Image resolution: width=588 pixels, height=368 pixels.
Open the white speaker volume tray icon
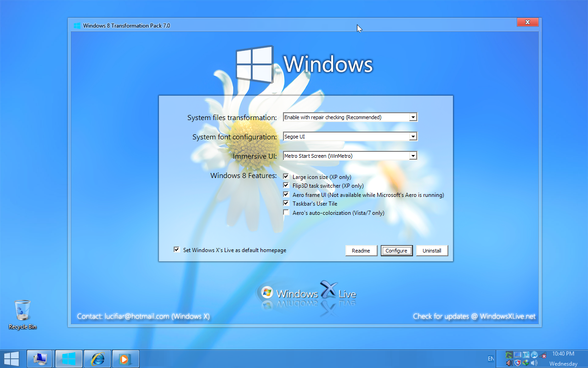coord(534,363)
